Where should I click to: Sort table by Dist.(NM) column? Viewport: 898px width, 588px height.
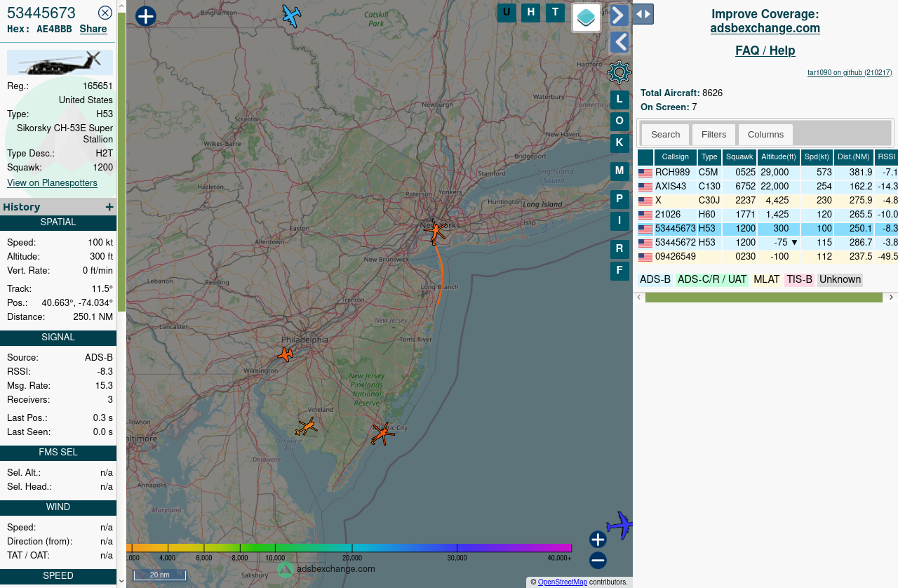pyautogui.click(x=854, y=157)
